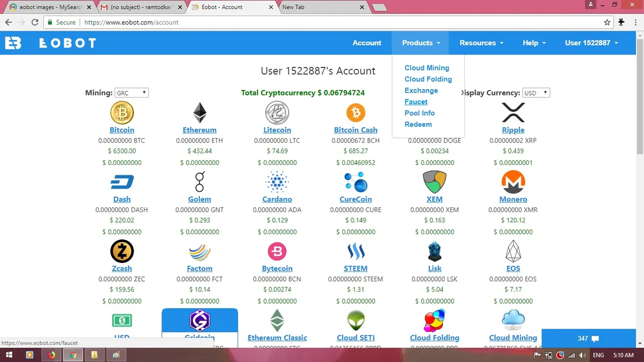Image resolution: width=644 pixels, height=362 pixels.
Task: Click the Cloud Mining cloud icon
Action: (513, 320)
